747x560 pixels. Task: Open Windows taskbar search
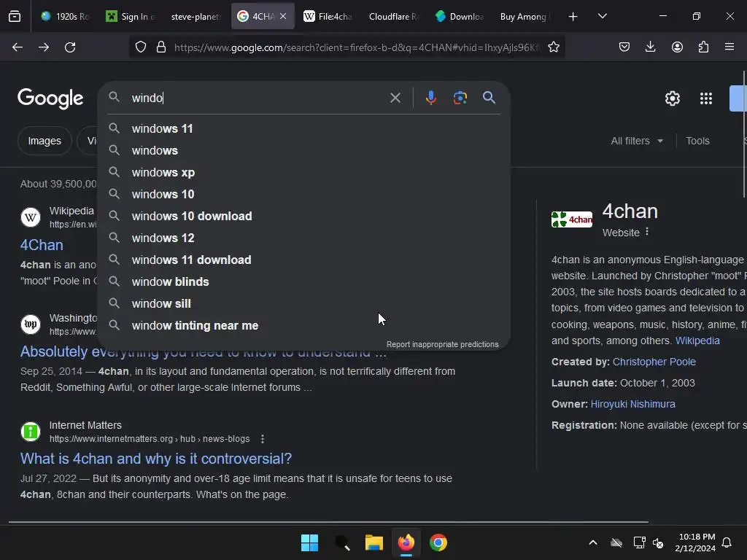pos(342,542)
